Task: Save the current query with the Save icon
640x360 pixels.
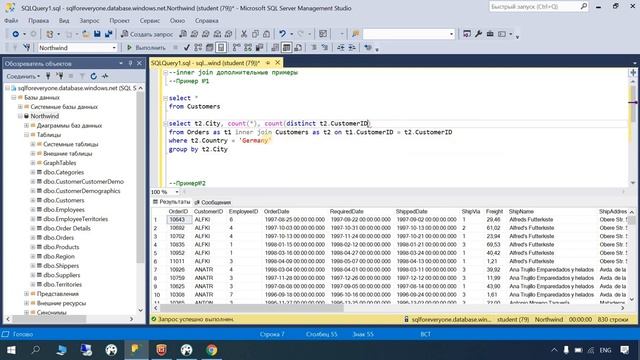Action: click(97, 34)
